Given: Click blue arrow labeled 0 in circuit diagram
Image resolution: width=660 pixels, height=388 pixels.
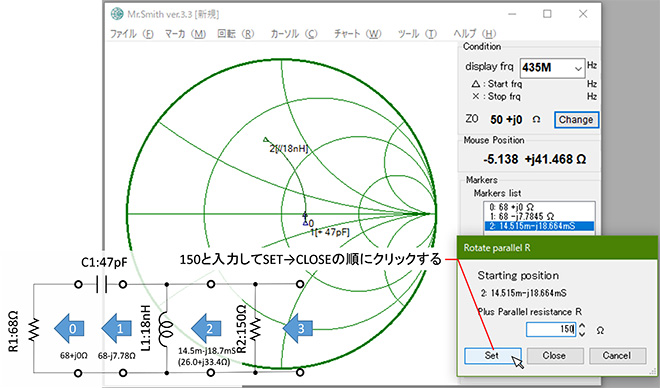Looking at the screenshot, I should tap(69, 328).
